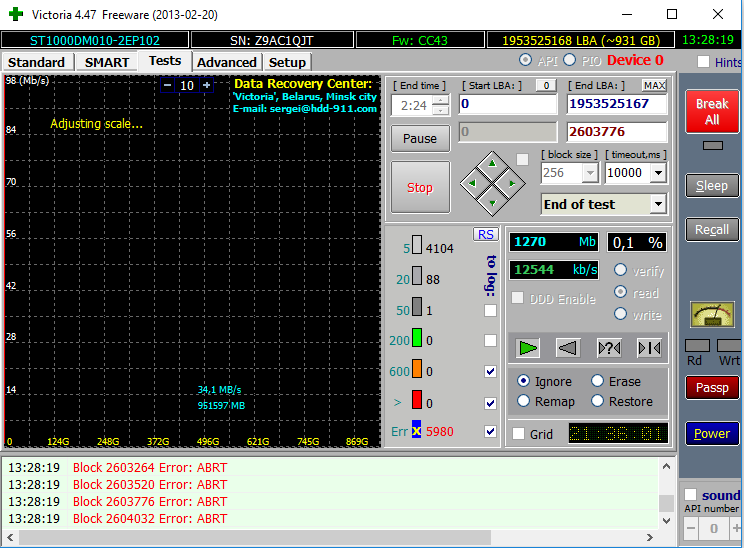Click the blue Power button
The height and width of the screenshot is (548, 744).
(712, 433)
